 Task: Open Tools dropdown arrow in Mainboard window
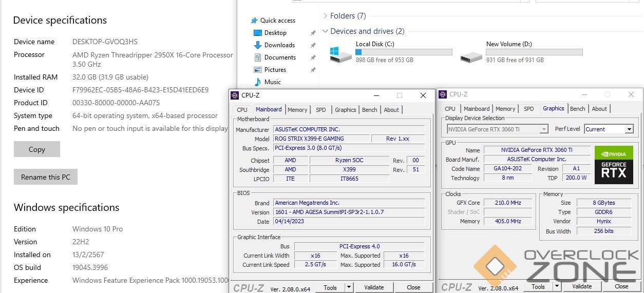point(349,287)
